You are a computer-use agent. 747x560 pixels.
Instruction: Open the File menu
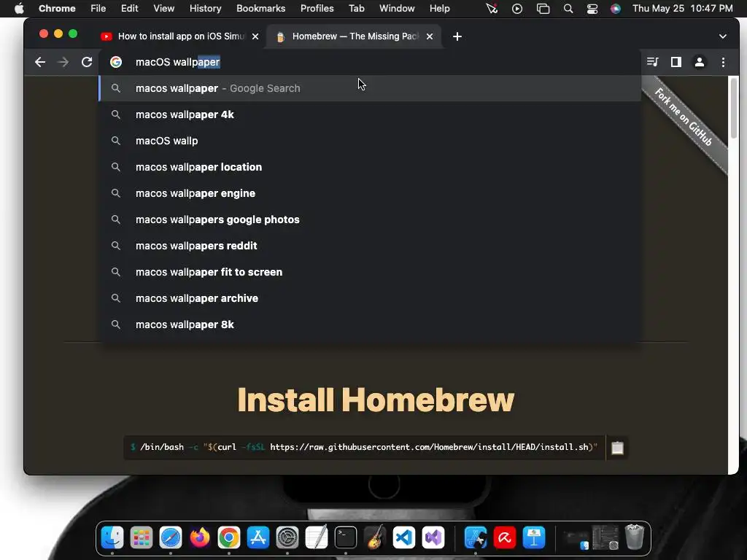(x=98, y=9)
